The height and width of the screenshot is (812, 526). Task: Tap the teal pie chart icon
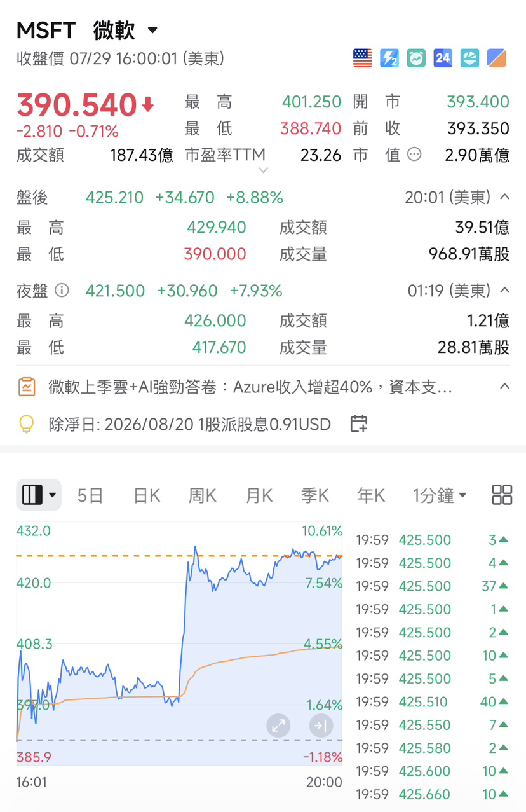click(x=469, y=58)
